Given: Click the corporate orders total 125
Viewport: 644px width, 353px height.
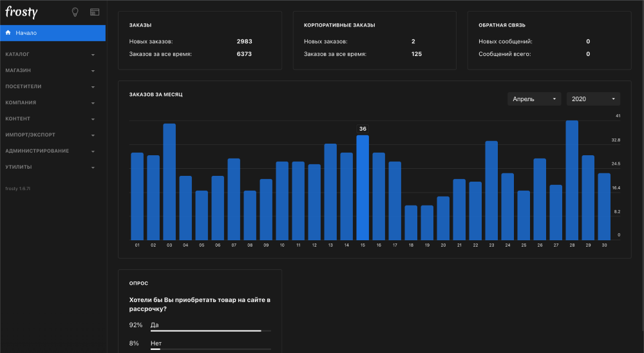Looking at the screenshot, I should (416, 54).
